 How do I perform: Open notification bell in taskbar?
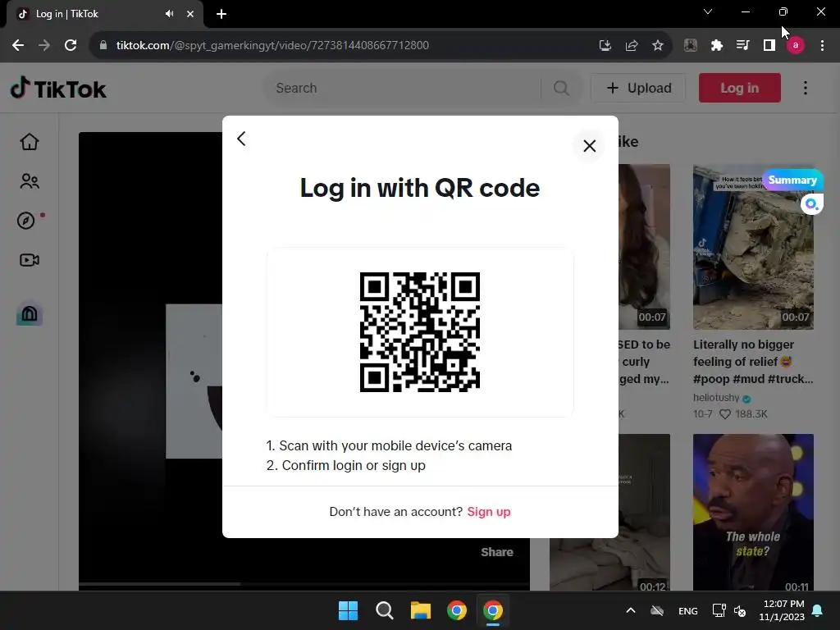point(818,610)
